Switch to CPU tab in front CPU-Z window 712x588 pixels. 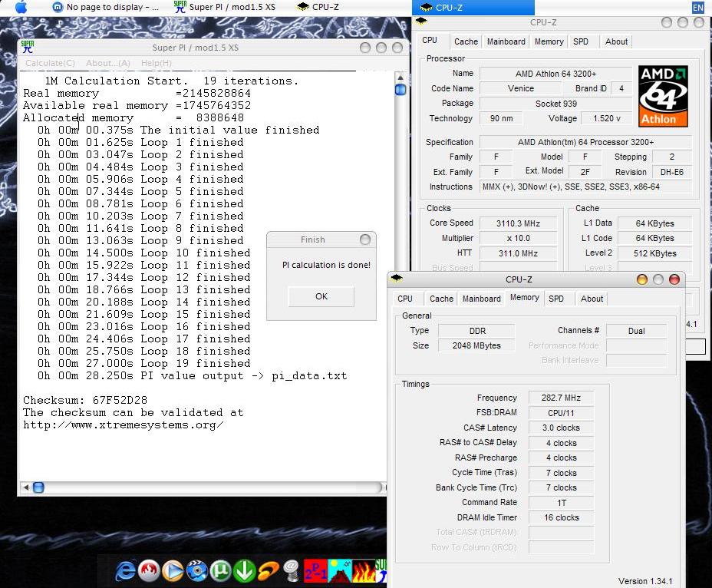(405, 299)
